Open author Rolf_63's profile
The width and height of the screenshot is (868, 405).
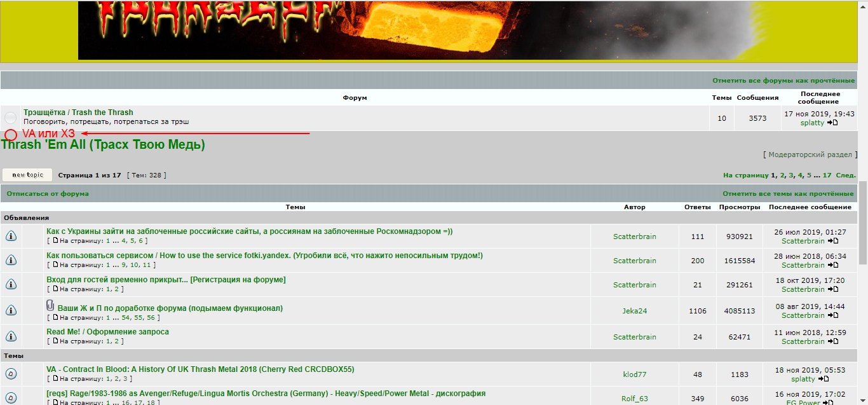[634, 399]
